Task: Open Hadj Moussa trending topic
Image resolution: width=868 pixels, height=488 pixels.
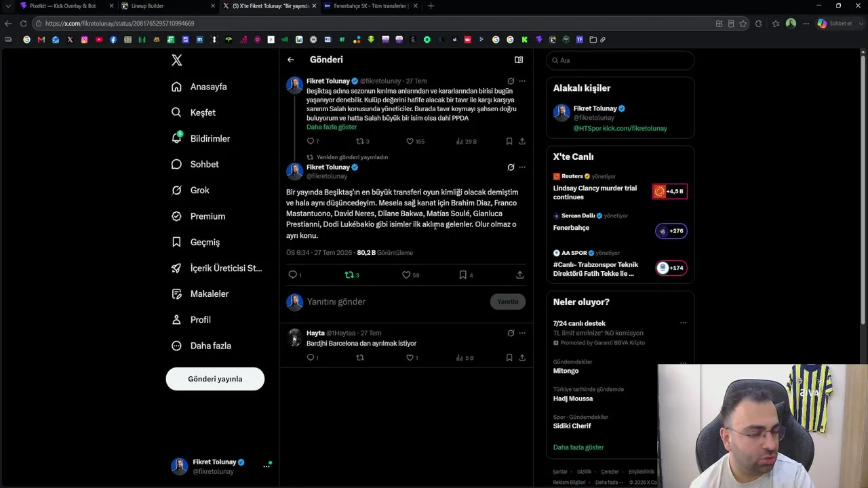Action: pyautogui.click(x=573, y=399)
